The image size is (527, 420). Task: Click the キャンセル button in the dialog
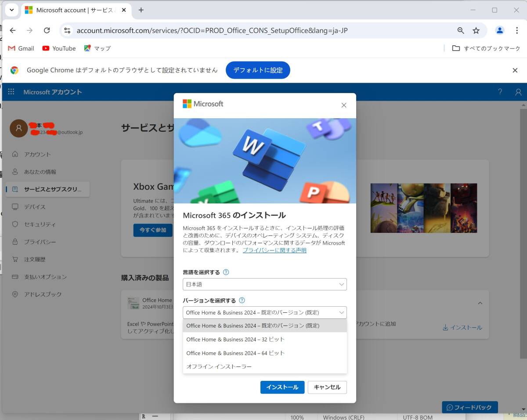[x=327, y=387]
